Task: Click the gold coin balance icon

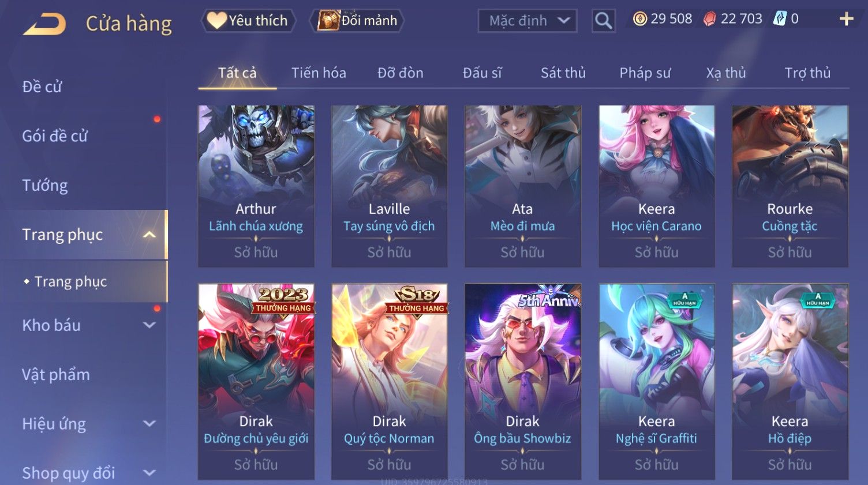Action: [639, 19]
